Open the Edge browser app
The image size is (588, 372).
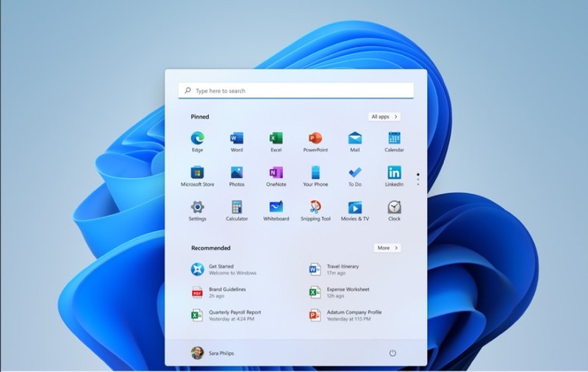[x=197, y=142]
